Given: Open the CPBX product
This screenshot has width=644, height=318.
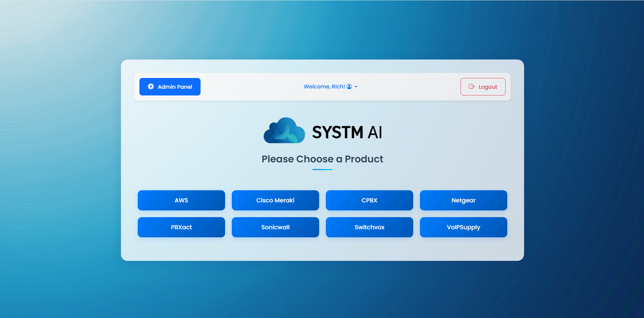Looking at the screenshot, I should 369,200.
